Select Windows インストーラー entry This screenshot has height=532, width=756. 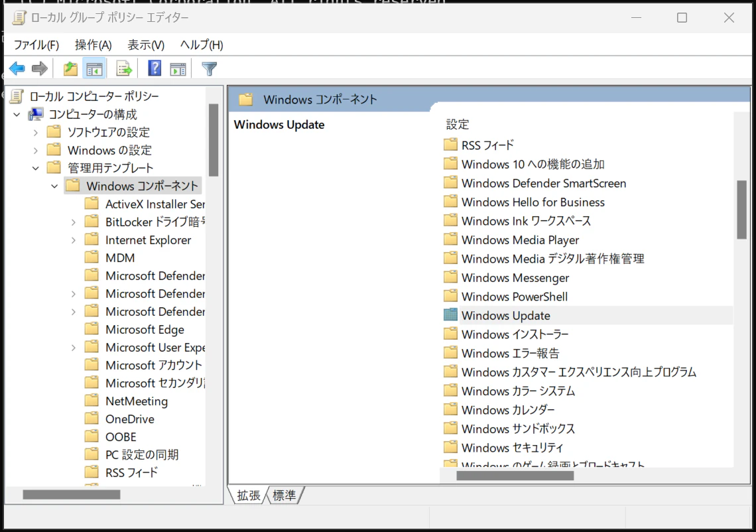click(515, 334)
